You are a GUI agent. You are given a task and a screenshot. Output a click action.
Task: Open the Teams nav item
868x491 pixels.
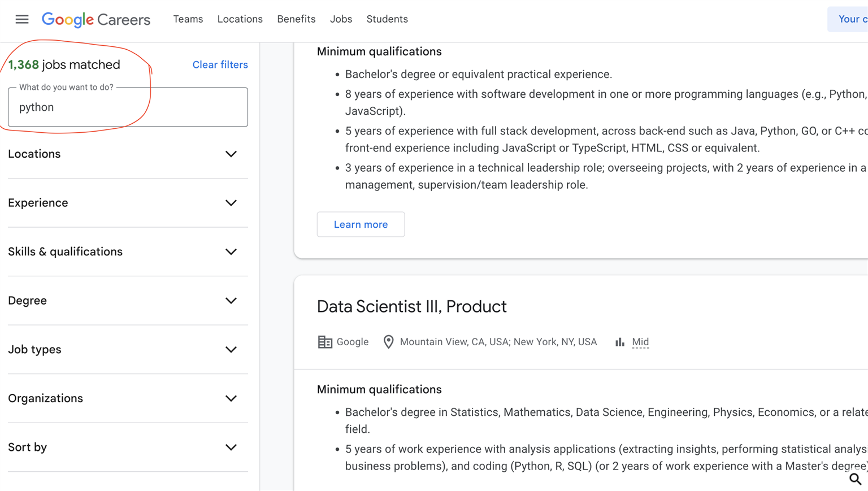coord(188,19)
